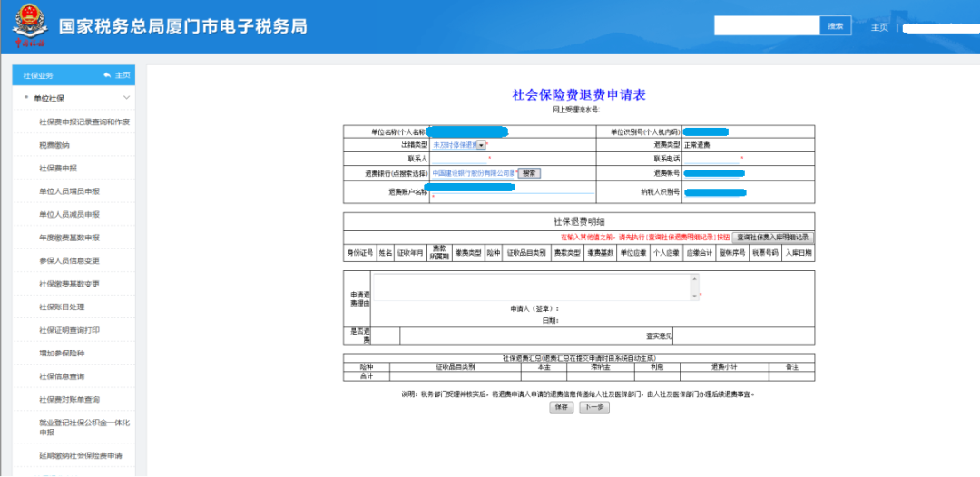This screenshot has height=477, width=980.
Task: Click the 退费银行 bank name field
Action: coord(473,173)
